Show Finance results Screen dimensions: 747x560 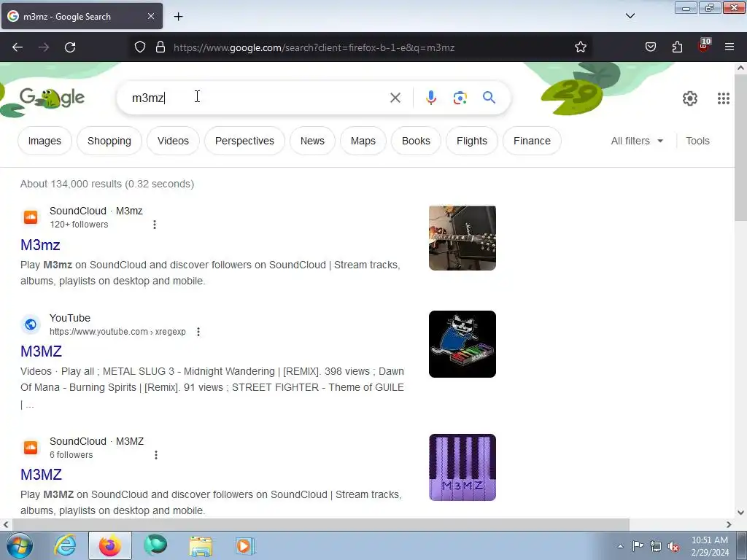[x=532, y=141]
